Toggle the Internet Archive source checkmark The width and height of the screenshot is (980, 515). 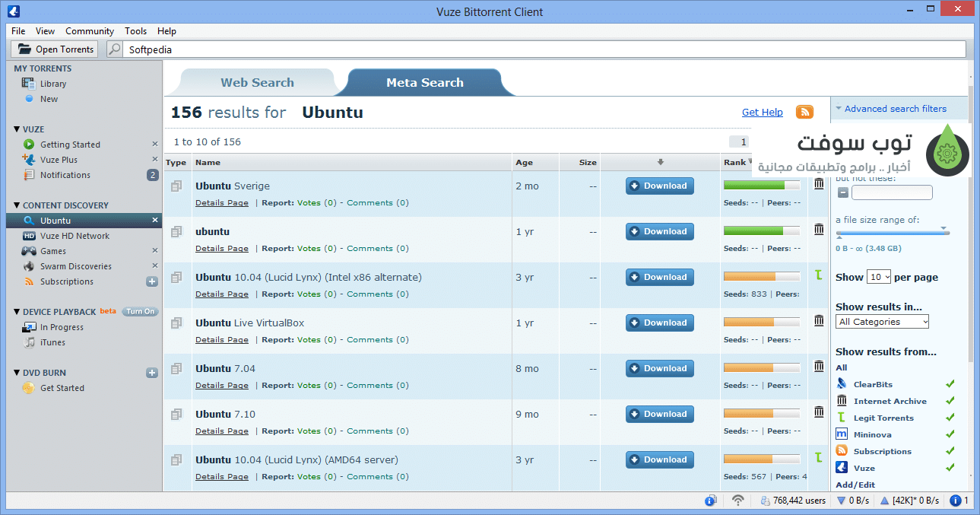click(x=950, y=401)
